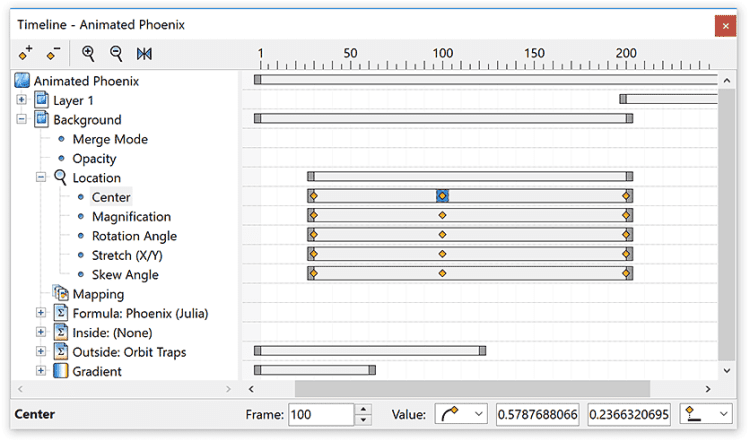This screenshot has width=750, height=441.
Task: Click the second Value field 0.2366320695
Action: coord(629,414)
